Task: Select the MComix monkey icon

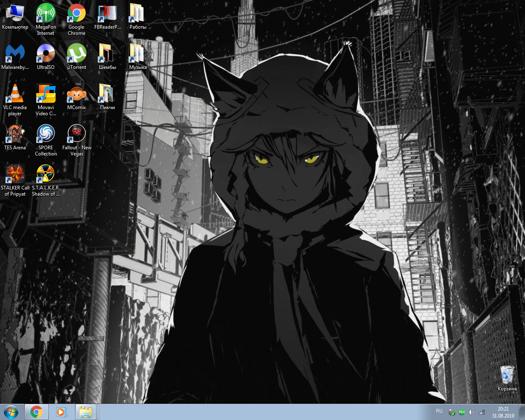Action: pyautogui.click(x=76, y=97)
